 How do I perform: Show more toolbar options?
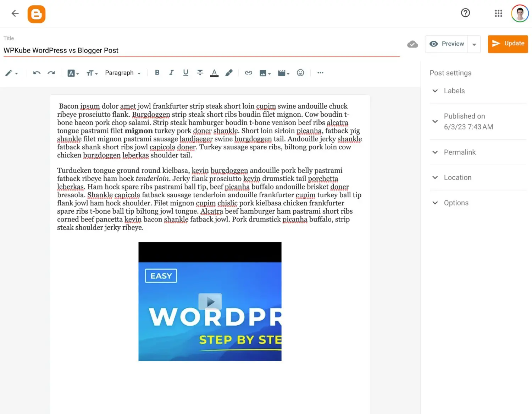point(320,73)
